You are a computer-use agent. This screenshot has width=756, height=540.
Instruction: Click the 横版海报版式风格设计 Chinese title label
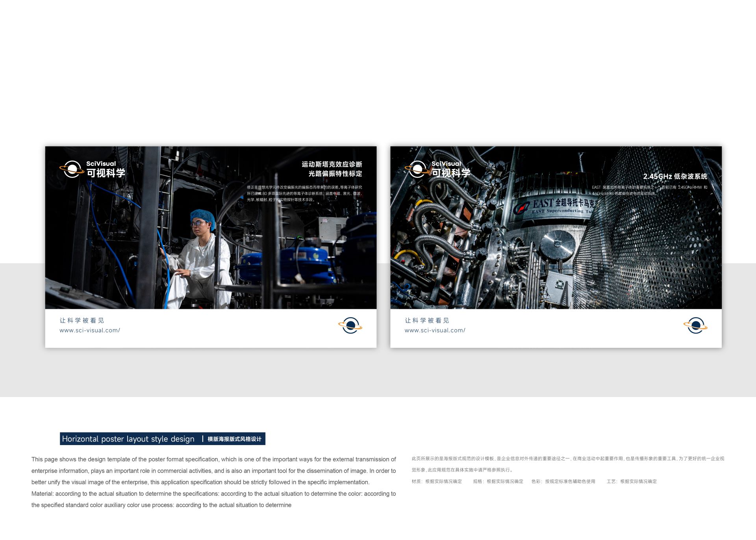click(x=234, y=439)
